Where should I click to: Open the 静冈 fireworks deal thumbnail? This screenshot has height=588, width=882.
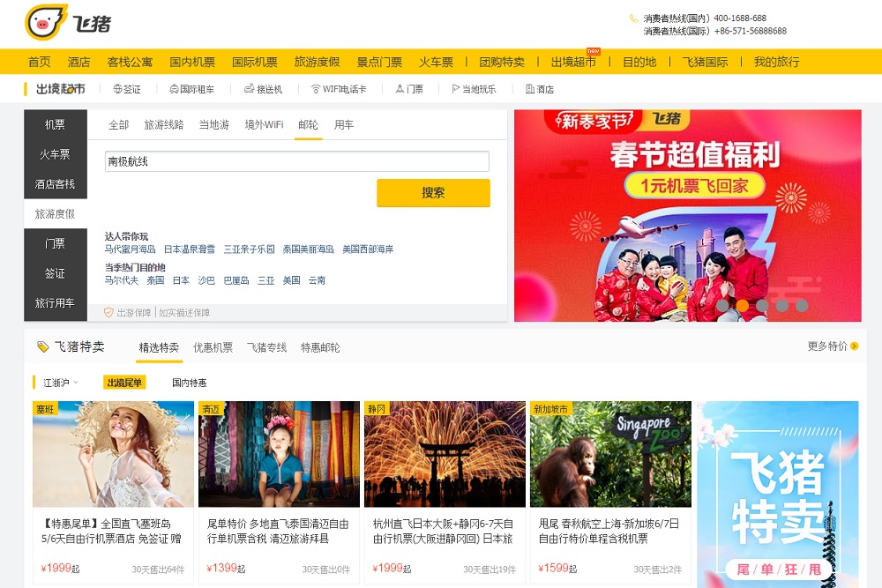(x=445, y=454)
